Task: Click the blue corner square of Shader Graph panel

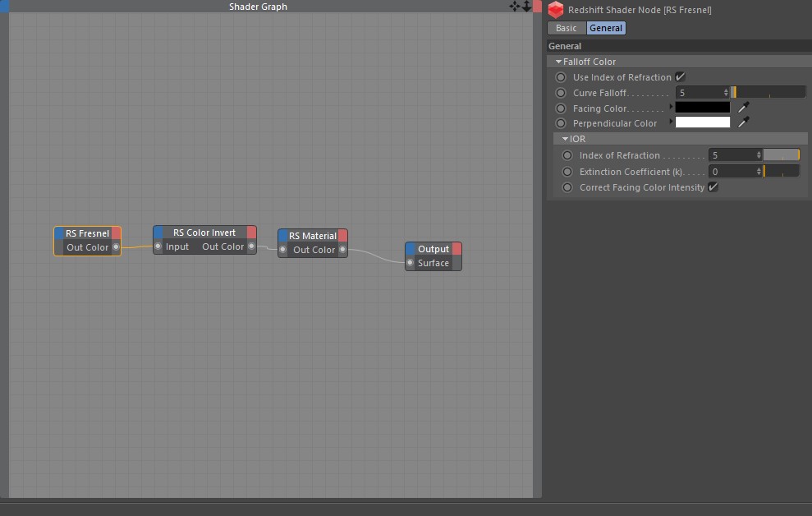Action: tap(4, 7)
